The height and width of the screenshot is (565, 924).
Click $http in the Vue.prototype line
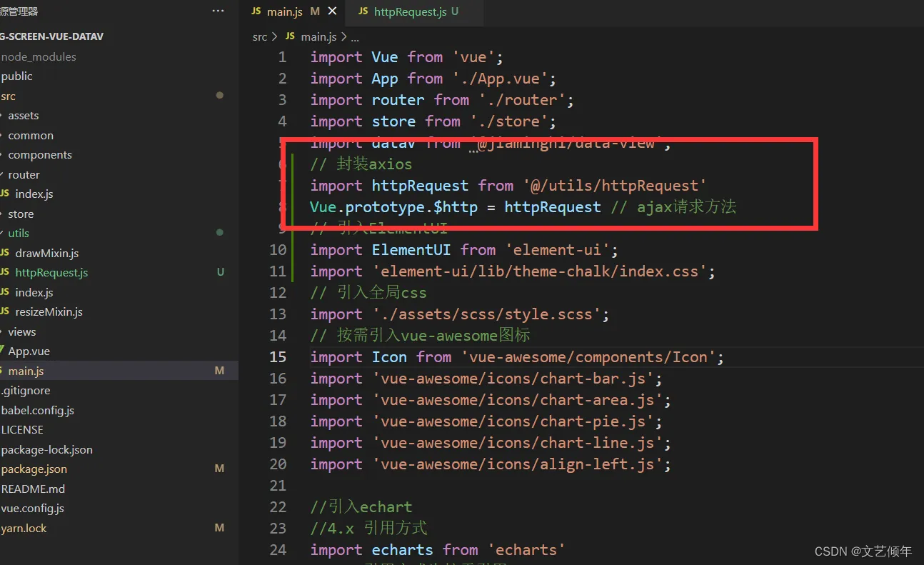[456, 207]
